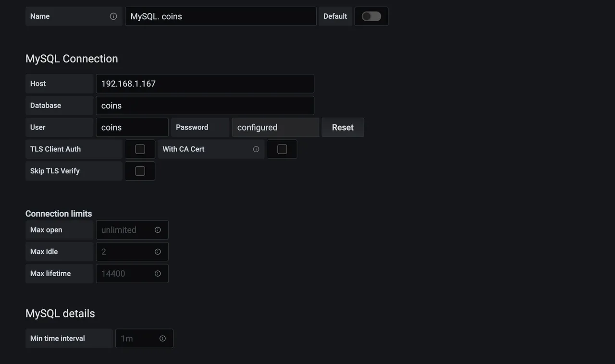The height and width of the screenshot is (364, 615).
Task: Click the Max lifetime info icon
Action: pos(158,274)
